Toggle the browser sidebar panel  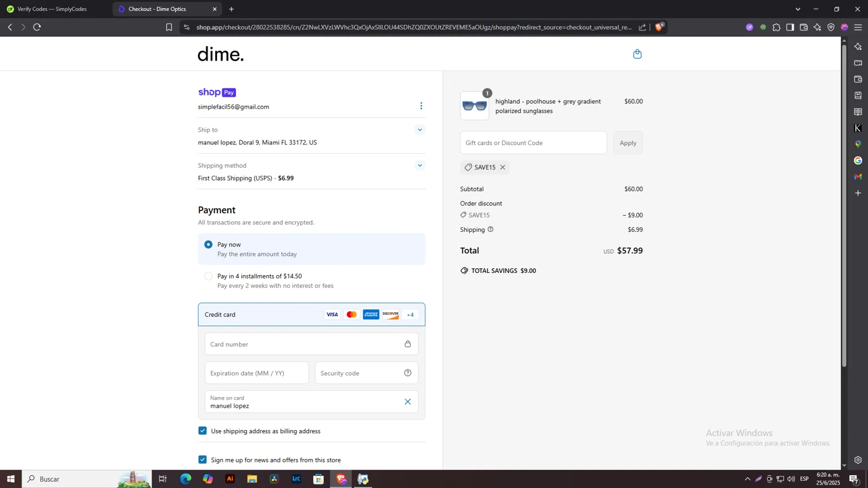click(x=790, y=27)
